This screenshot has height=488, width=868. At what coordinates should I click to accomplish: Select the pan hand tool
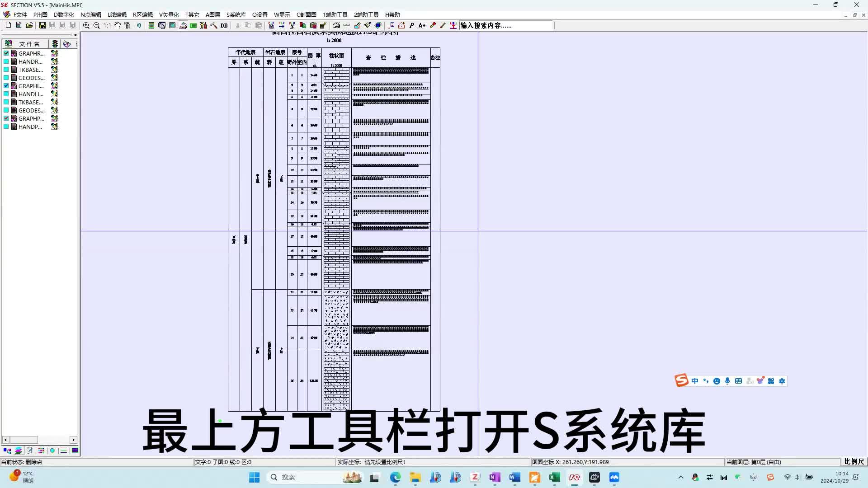[x=118, y=25]
